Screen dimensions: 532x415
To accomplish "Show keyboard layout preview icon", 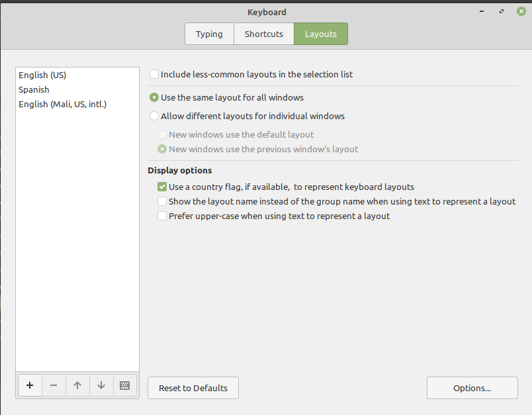I will (124, 385).
